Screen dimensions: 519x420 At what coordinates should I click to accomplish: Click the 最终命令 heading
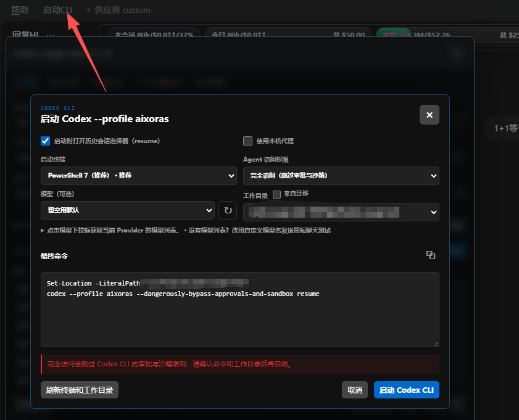54,256
